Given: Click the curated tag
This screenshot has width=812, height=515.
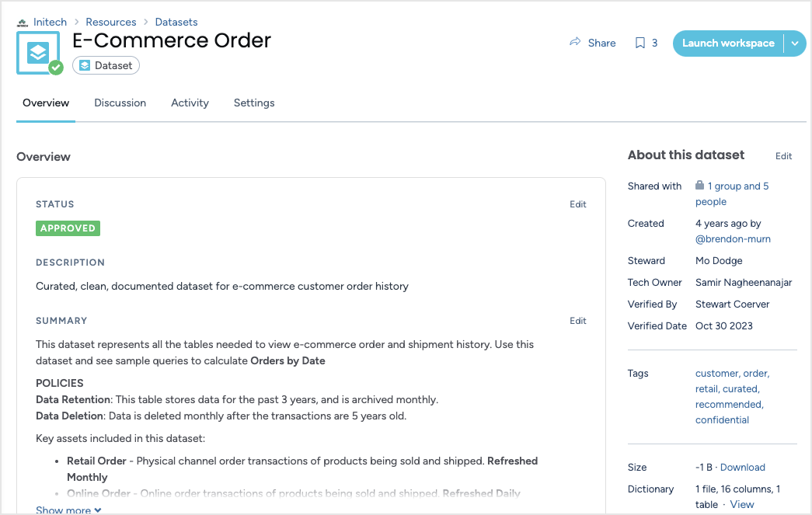Looking at the screenshot, I should pos(741,388).
